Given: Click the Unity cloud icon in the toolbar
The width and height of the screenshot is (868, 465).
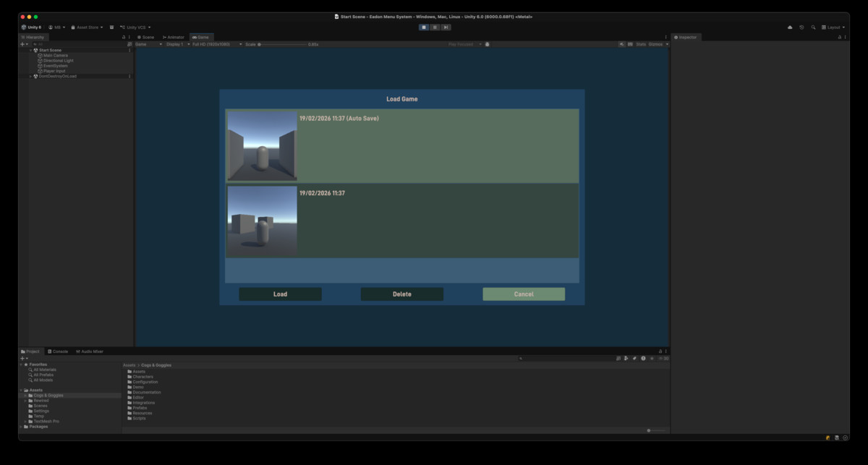Looking at the screenshot, I should tap(788, 27).
